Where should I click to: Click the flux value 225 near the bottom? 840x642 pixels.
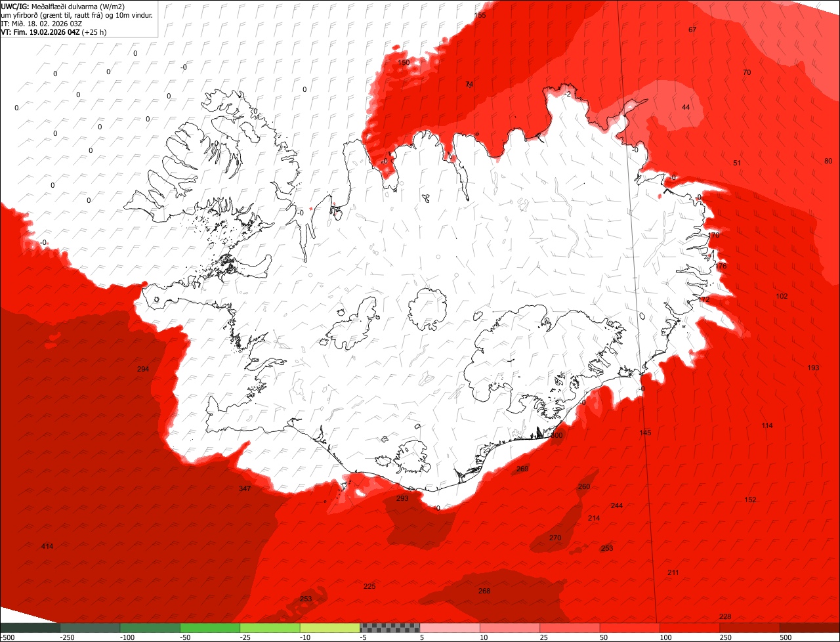tap(369, 586)
